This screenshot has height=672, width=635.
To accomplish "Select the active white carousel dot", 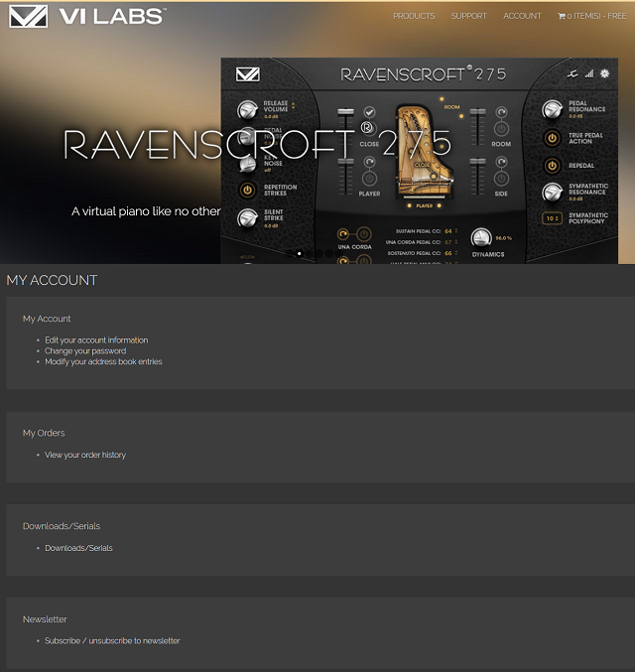I will point(299,253).
